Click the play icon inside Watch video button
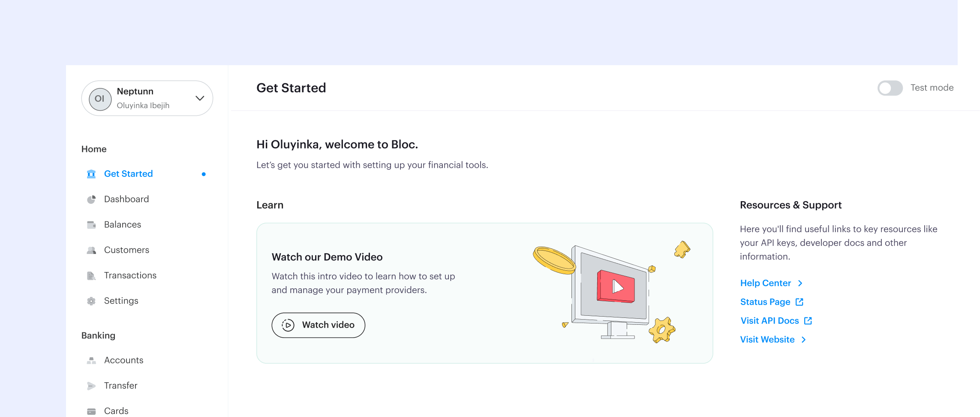The height and width of the screenshot is (417, 980). pyautogui.click(x=288, y=325)
